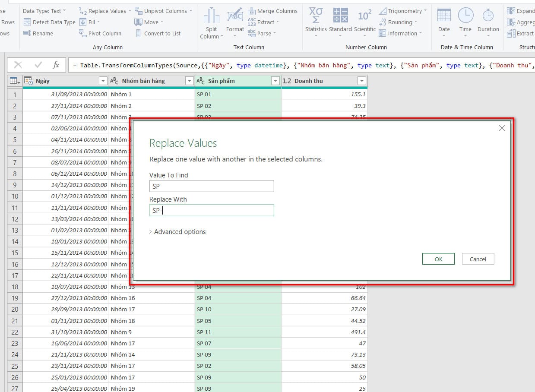Open the Date column tool
This screenshot has height=392, width=535.
444,16
